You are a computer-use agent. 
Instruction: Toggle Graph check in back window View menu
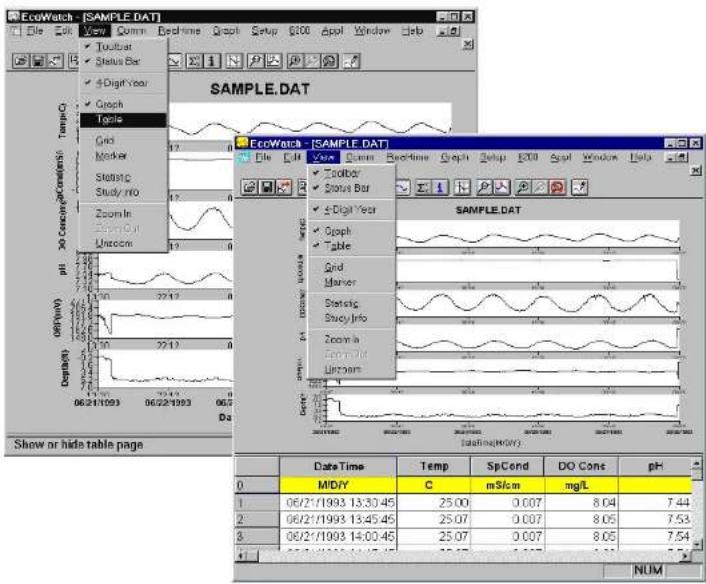click(x=123, y=104)
